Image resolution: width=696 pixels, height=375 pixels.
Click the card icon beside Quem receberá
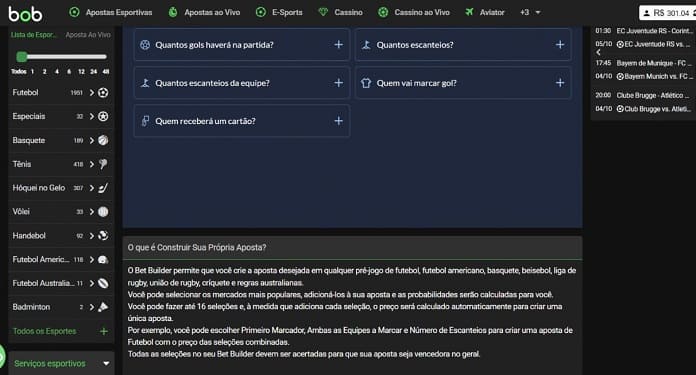tap(145, 121)
